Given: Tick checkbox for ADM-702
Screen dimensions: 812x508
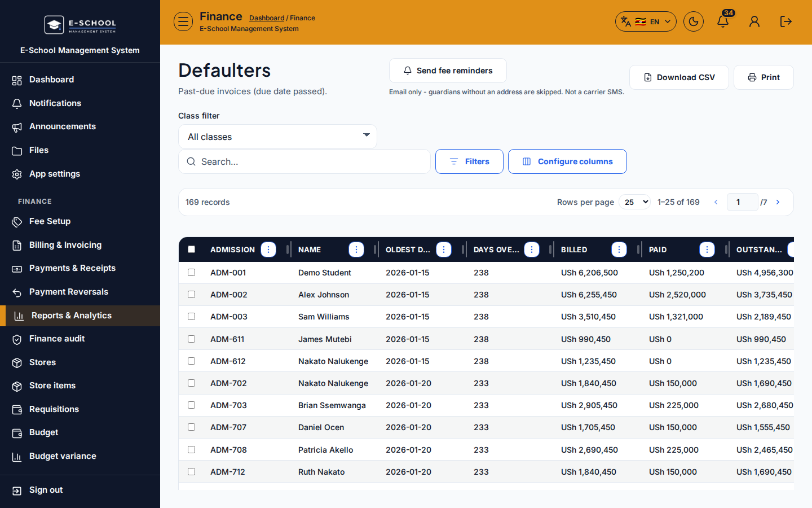Looking at the screenshot, I should coord(192,383).
